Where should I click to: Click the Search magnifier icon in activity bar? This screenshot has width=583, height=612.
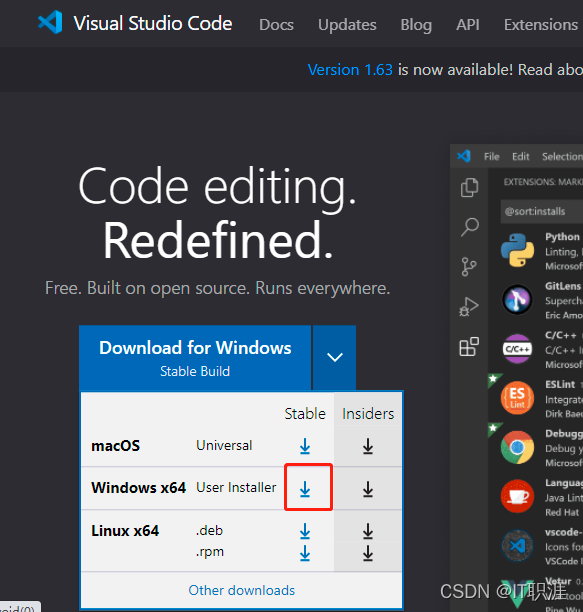[x=469, y=227]
